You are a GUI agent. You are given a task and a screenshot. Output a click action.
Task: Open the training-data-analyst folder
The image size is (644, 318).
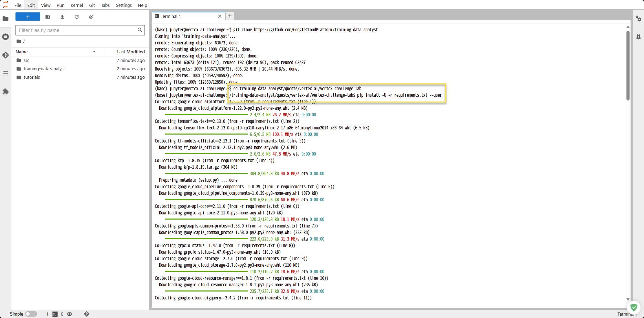point(44,69)
